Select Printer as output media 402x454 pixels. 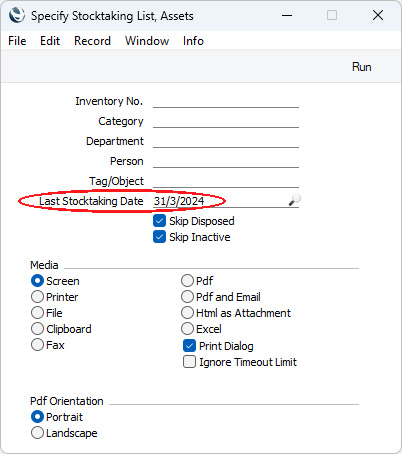[37, 297]
